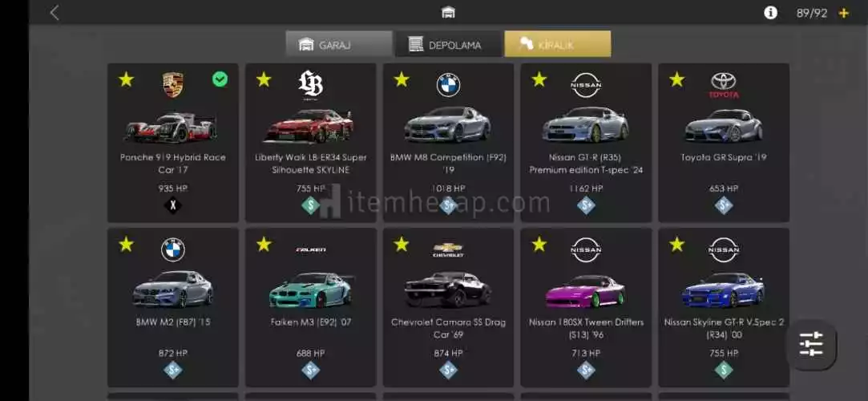Open the KİRALIK tab
868x401 pixels.
pos(558,44)
